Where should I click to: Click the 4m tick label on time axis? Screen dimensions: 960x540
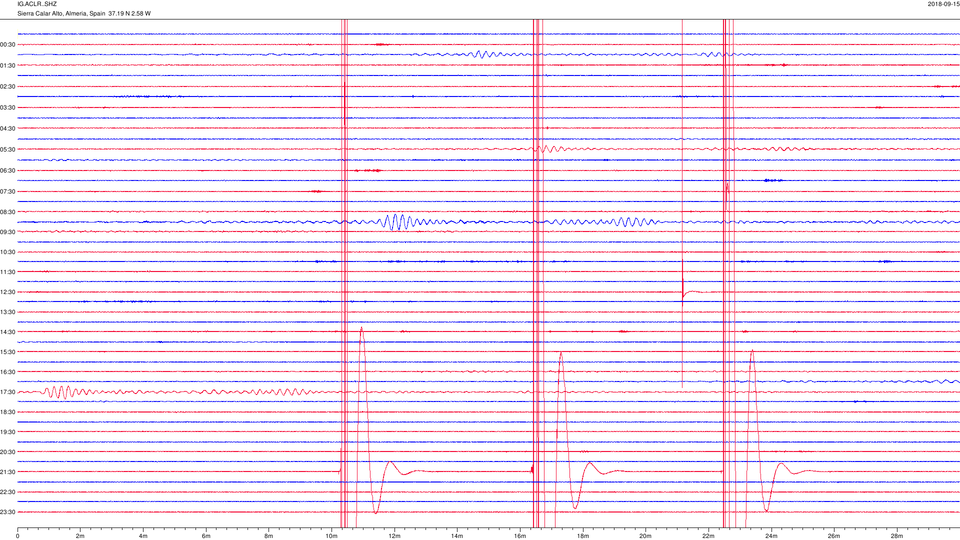(143, 536)
